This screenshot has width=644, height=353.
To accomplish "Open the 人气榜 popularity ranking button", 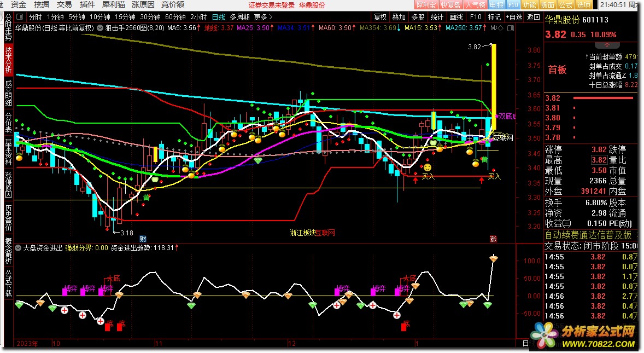I will pyautogui.click(x=475, y=5).
